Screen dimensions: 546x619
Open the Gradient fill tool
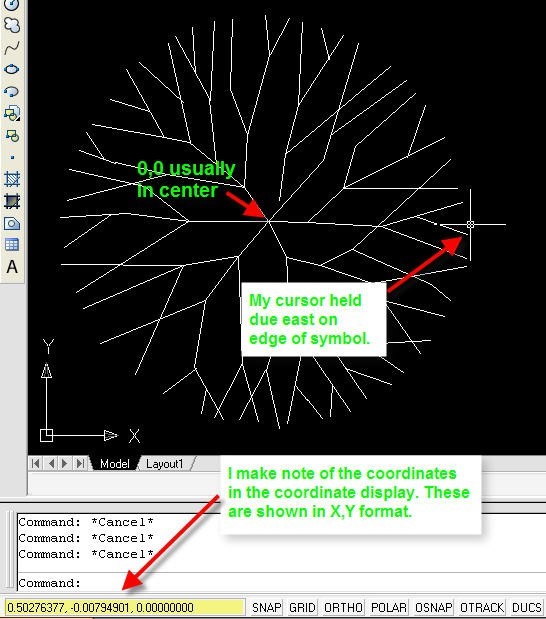pos(12,201)
